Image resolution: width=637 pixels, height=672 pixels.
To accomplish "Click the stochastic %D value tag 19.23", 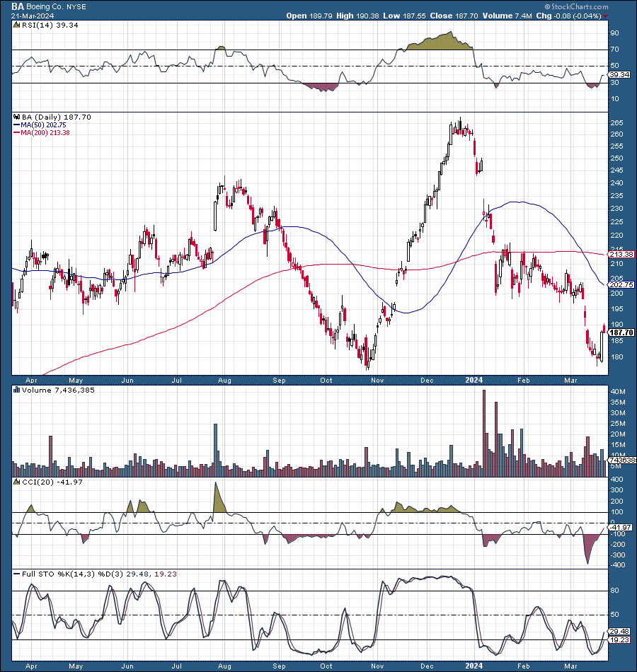I will [619, 639].
